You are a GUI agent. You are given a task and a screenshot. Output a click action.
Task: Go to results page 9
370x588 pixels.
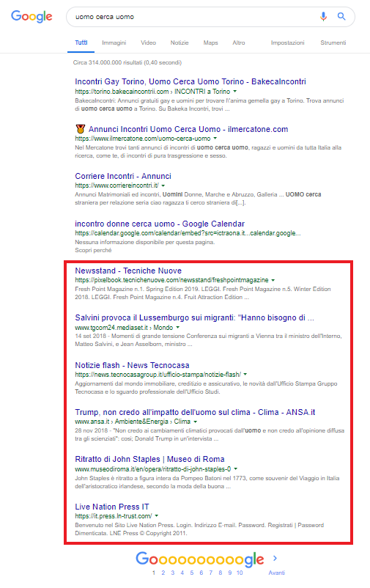tap(230, 573)
